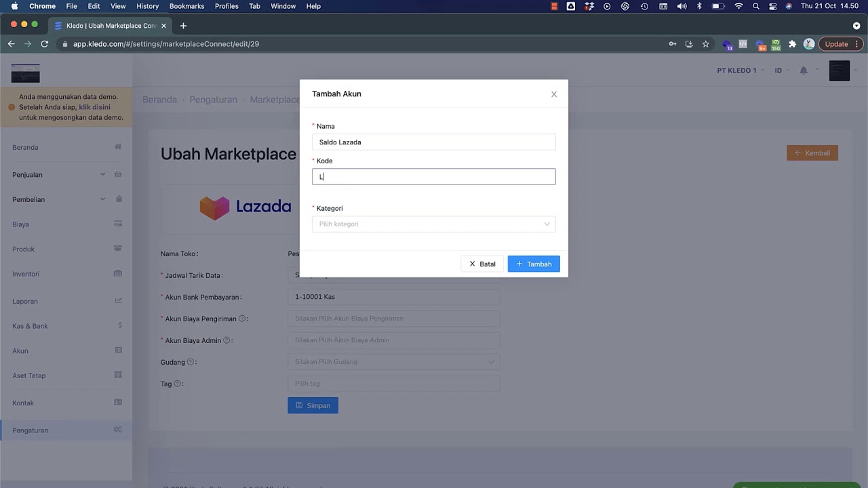Click the Pengaturan breadcrumb link

click(213, 100)
